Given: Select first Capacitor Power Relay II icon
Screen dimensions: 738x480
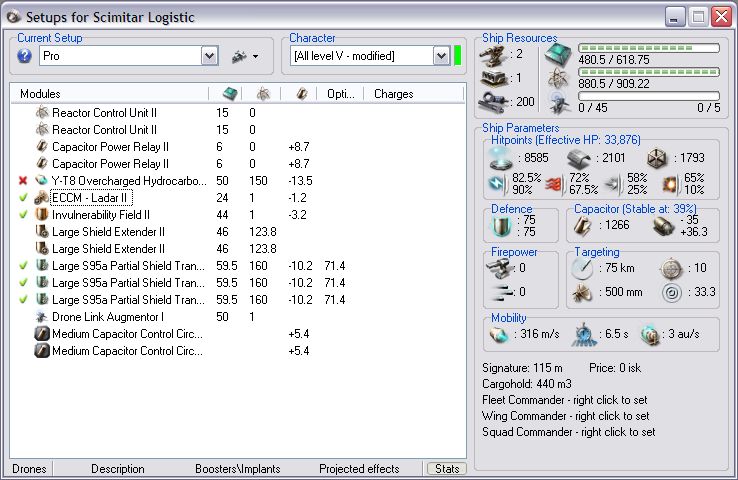Looking at the screenshot, I should 42,146.
